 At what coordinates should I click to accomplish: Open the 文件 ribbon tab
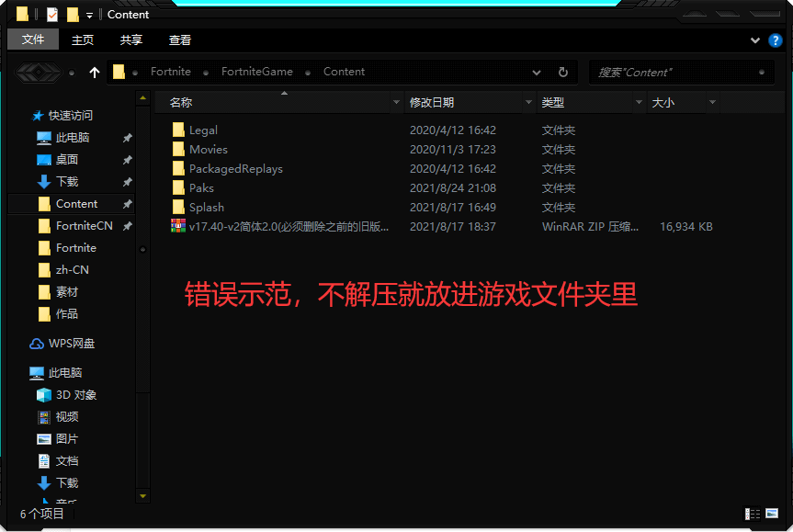pos(33,40)
